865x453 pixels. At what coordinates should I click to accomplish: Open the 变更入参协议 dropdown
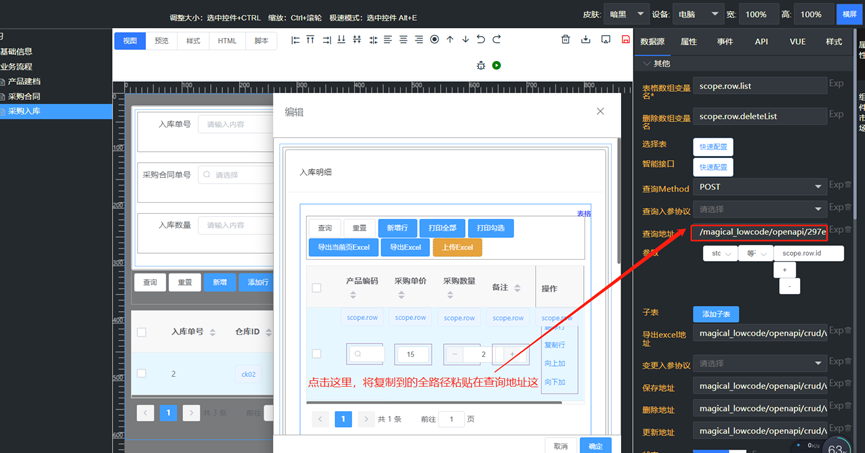(760, 364)
